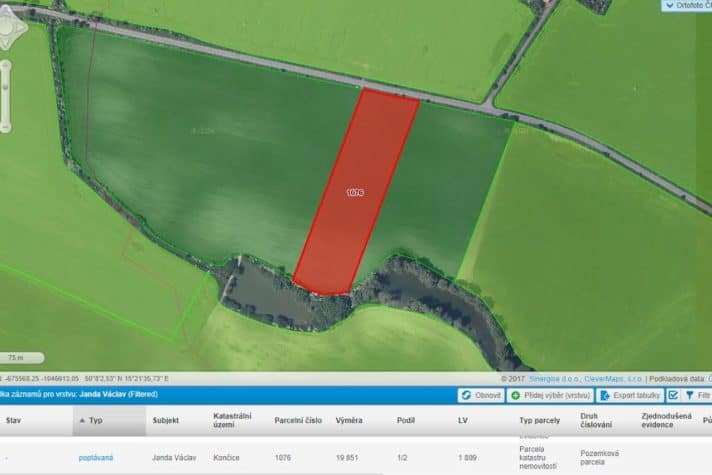Toggle the checkbox icon beside Export tabulky

point(673,395)
